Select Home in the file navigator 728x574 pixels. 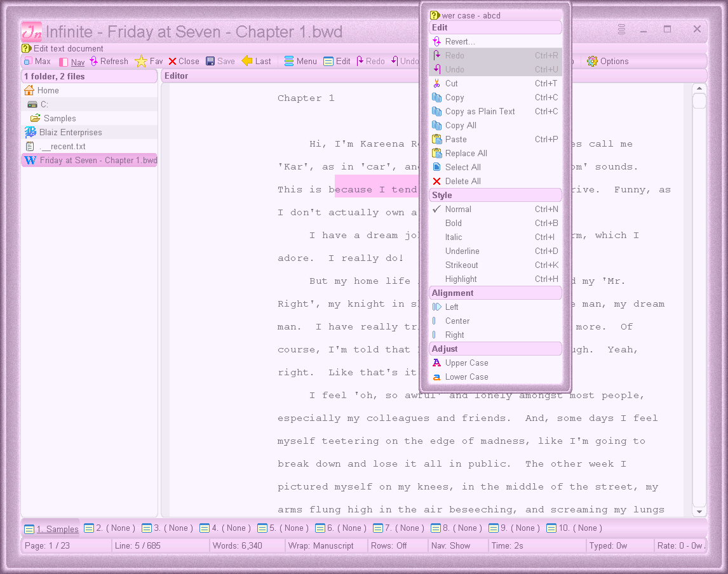coord(89,91)
